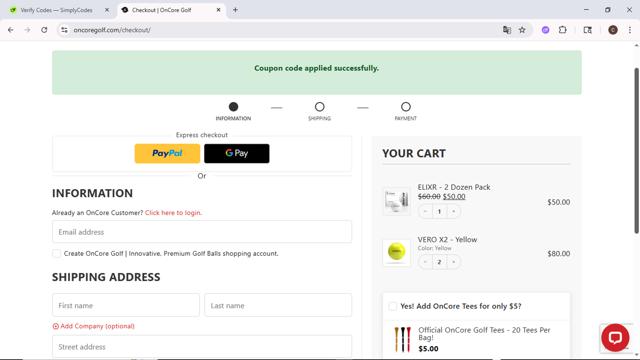
Task: Close the Checkout OnCore Golf tab
Action: point(218,10)
